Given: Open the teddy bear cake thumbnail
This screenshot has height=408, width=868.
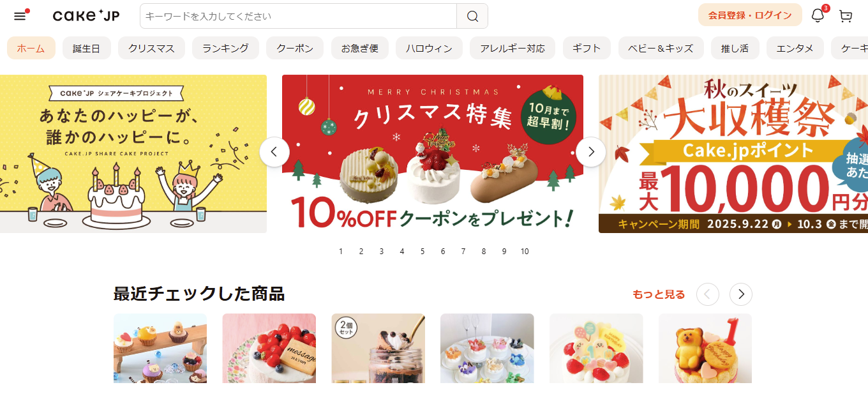Looking at the screenshot, I should click(x=705, y=348).
